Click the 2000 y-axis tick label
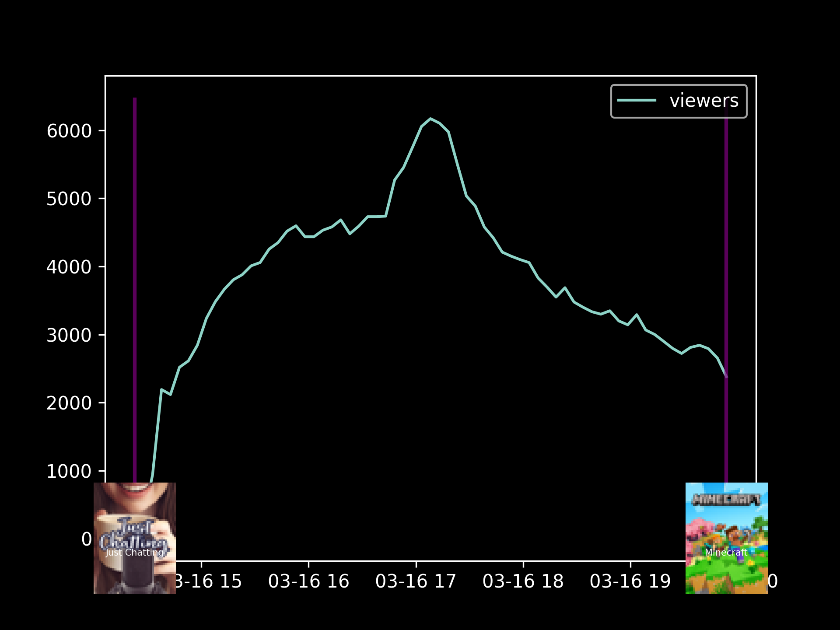This screenshot has height=630, width=840. point(69,403)
